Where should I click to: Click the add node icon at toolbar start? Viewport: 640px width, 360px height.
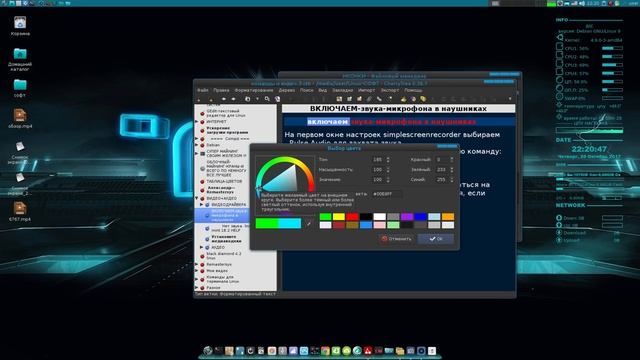[x=199, y=99]
